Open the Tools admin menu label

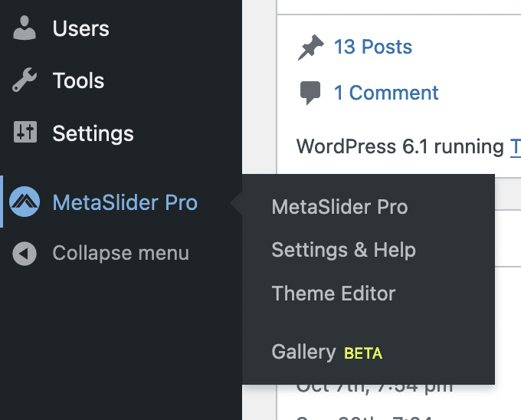78,80
